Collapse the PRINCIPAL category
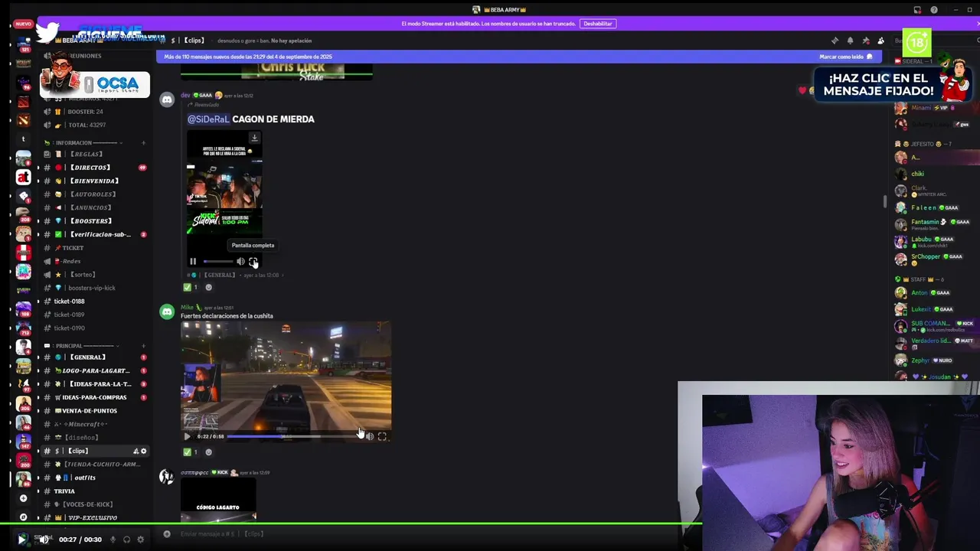 80,345
